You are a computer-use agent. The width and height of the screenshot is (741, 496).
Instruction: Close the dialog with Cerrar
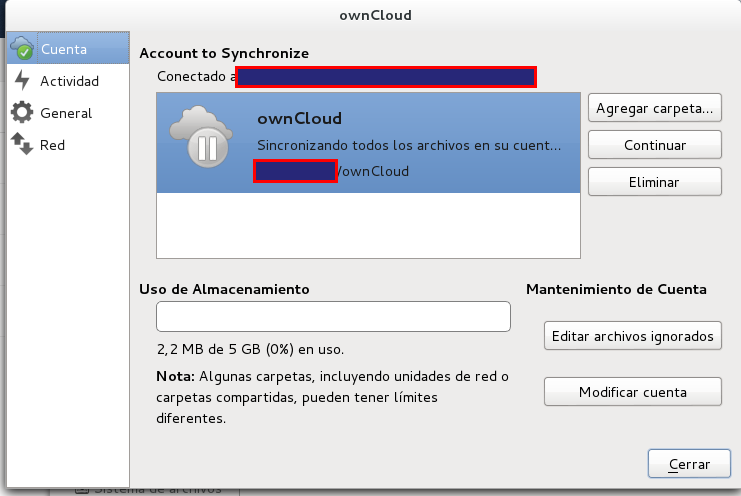coord(689,464)
